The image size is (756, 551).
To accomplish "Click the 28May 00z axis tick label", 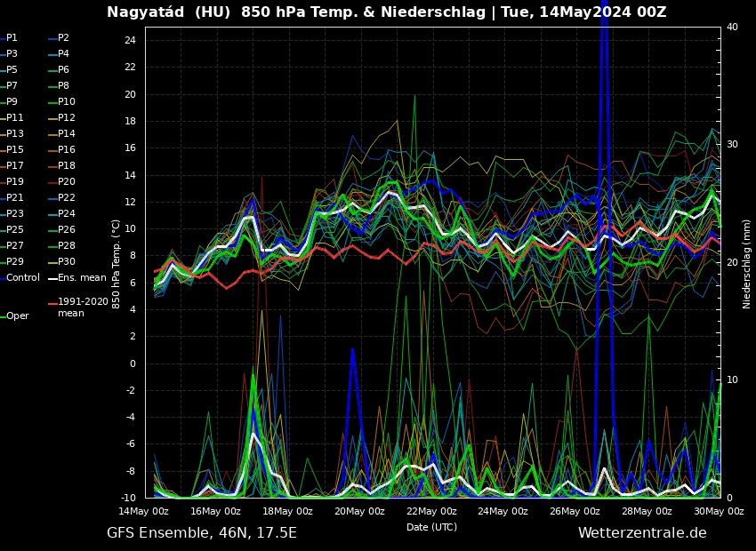I will [x=647, y=511].
